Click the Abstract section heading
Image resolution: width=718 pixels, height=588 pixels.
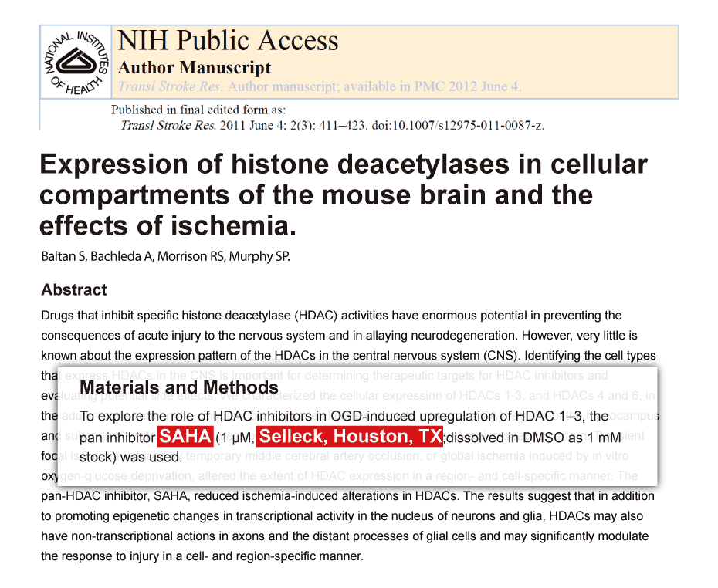[74, 290]
